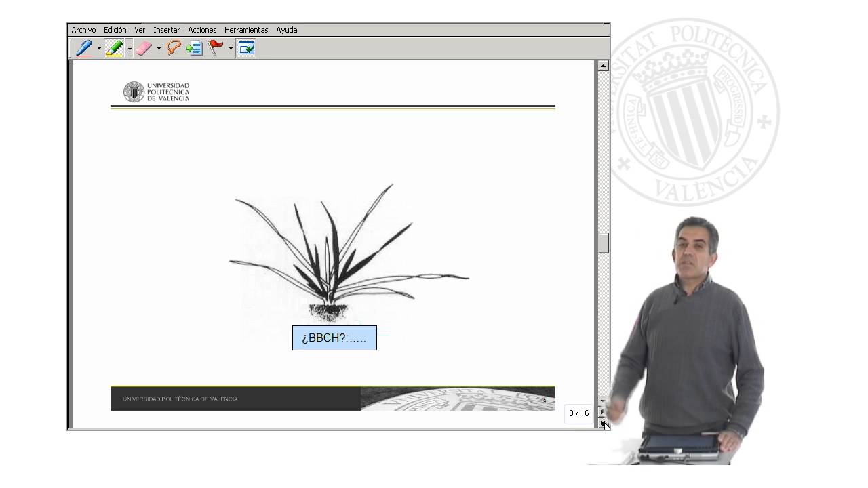This screenshot has width=868, height=488.
Task: Click the full page view icon
Action: pyautogui.click(x=245, y=48)
